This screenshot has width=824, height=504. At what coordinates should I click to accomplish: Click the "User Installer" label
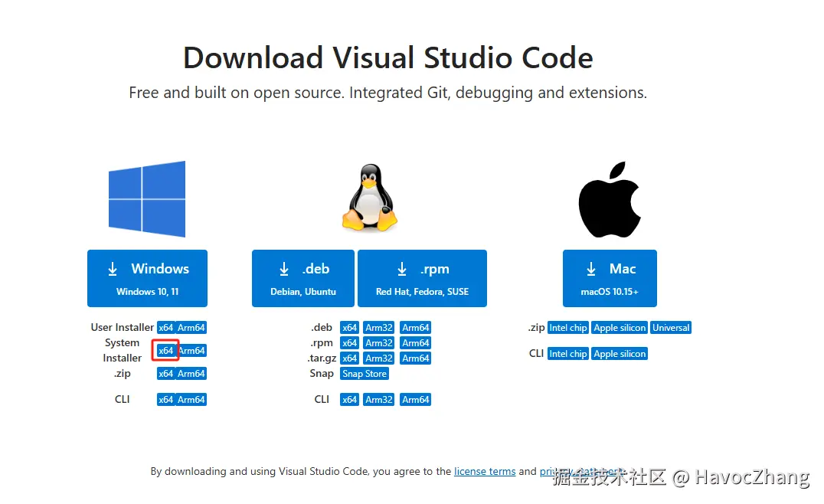[x=122, y=327]
